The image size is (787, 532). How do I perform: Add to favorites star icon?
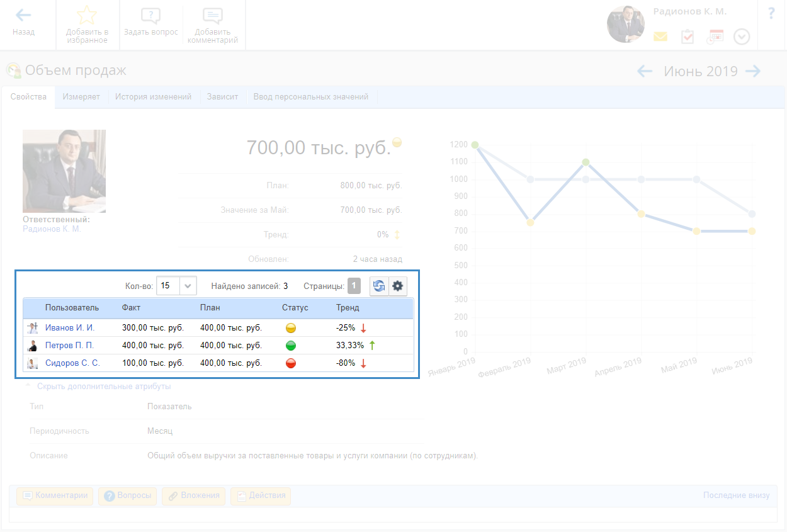coord(87,15)
